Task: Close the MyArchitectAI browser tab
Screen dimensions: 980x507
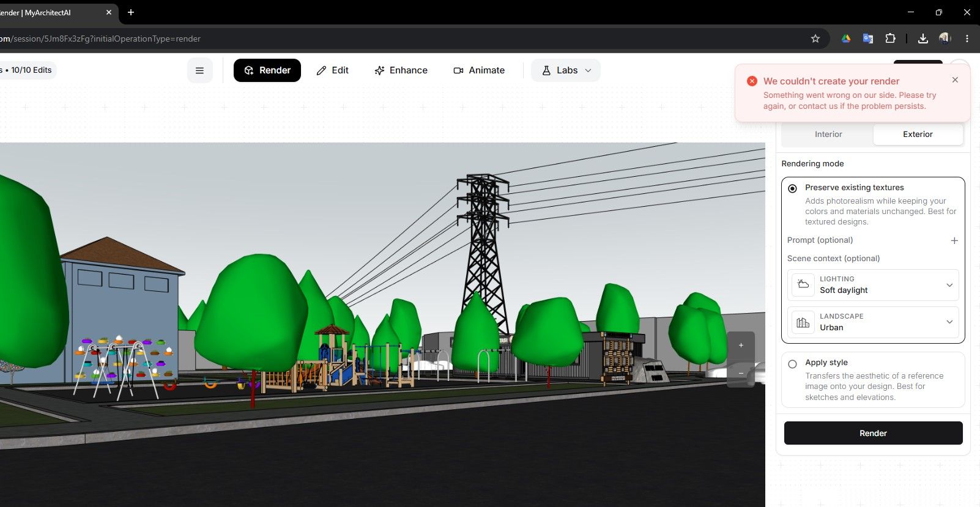Action: tap(109, 12)
